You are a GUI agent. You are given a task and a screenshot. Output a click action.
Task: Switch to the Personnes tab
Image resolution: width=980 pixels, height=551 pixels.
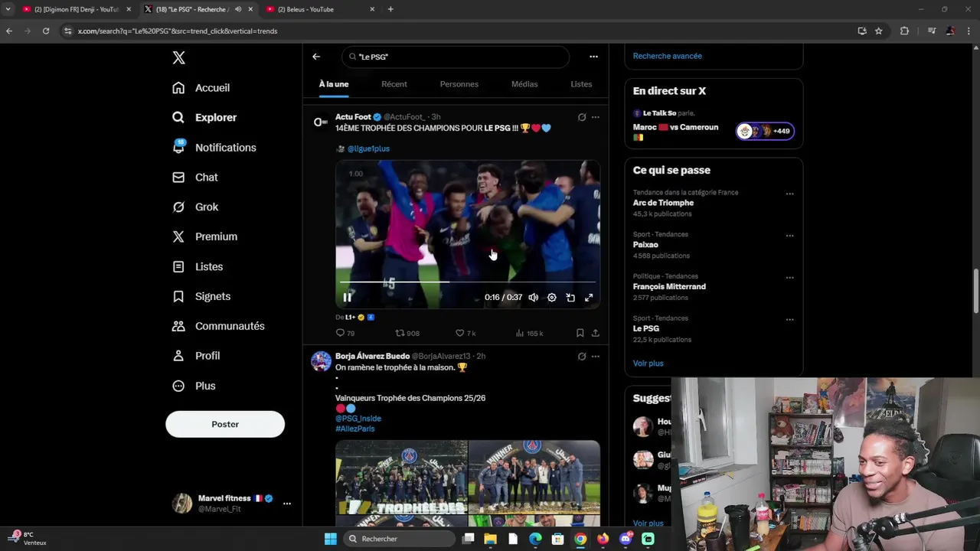pos(459,84)
